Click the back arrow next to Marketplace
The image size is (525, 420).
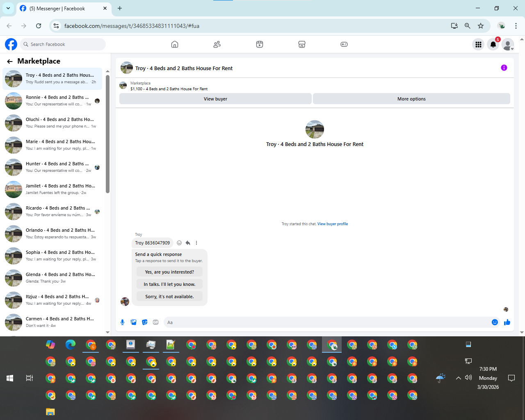click(10, 62)
